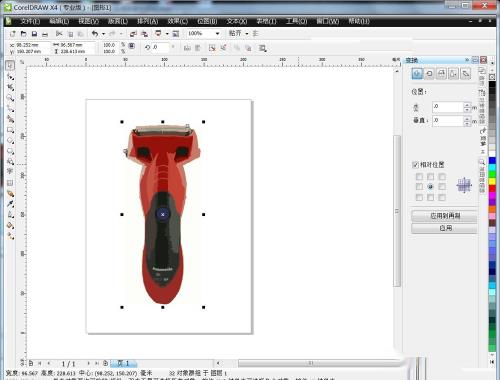Open the Skew tab in transform docker
Viewport: 500px width, 380px height.
tap(466, 74)
